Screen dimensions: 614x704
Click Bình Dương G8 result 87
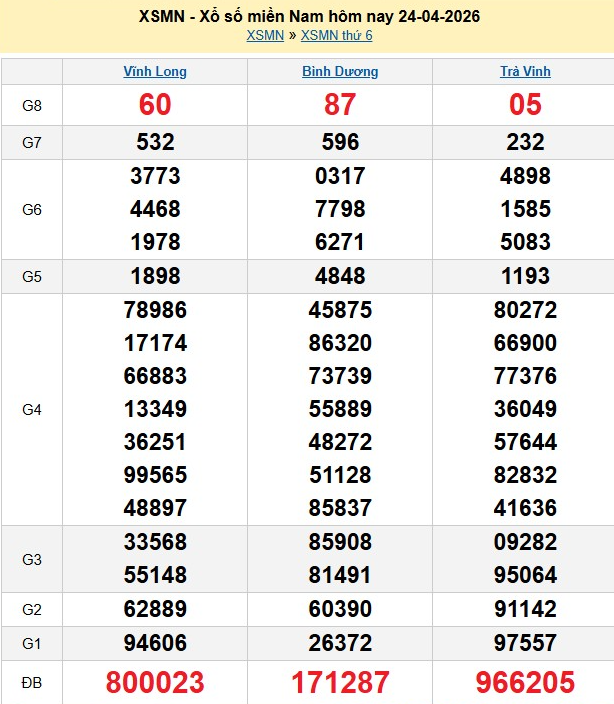click(x=340, y=105)
